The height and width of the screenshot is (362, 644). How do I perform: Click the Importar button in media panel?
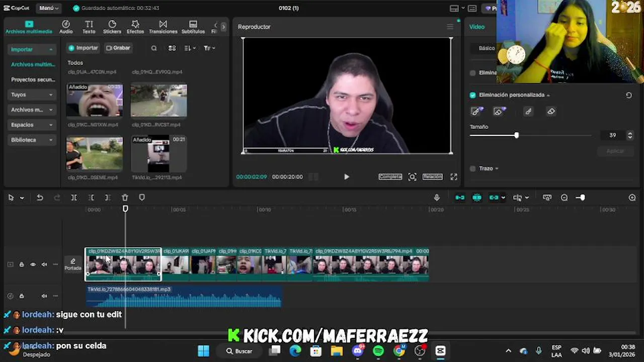pos(84,48)
